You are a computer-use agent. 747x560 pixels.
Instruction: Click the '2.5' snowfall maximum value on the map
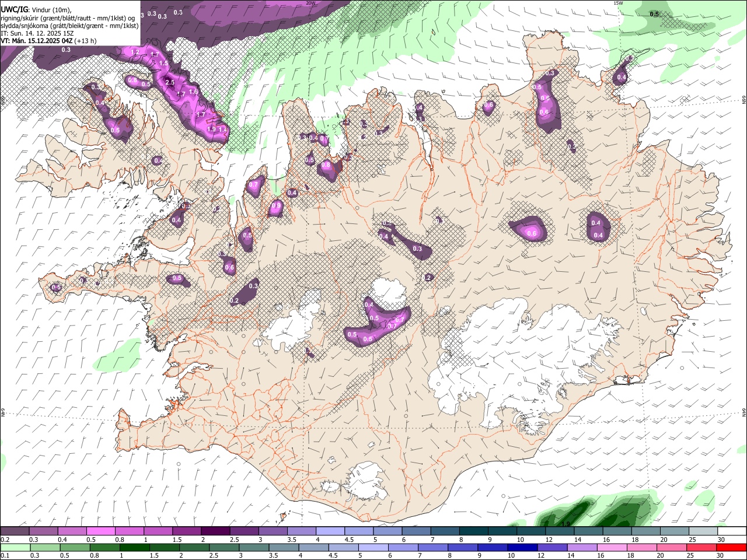click(x=170, y=83)
